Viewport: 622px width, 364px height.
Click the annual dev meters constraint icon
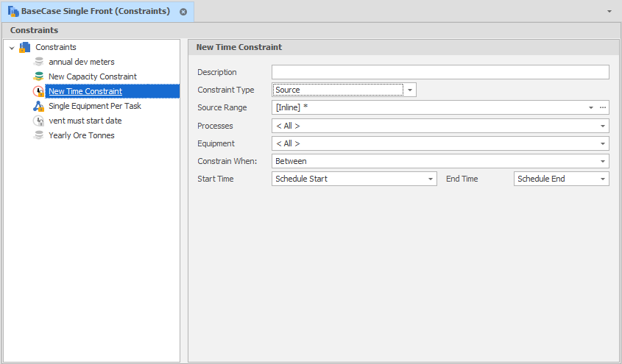coord(39,62)
